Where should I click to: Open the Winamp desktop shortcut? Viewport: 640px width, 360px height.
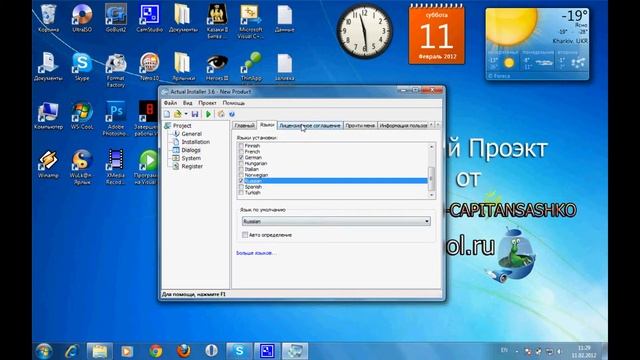click(x=48, y=164)
